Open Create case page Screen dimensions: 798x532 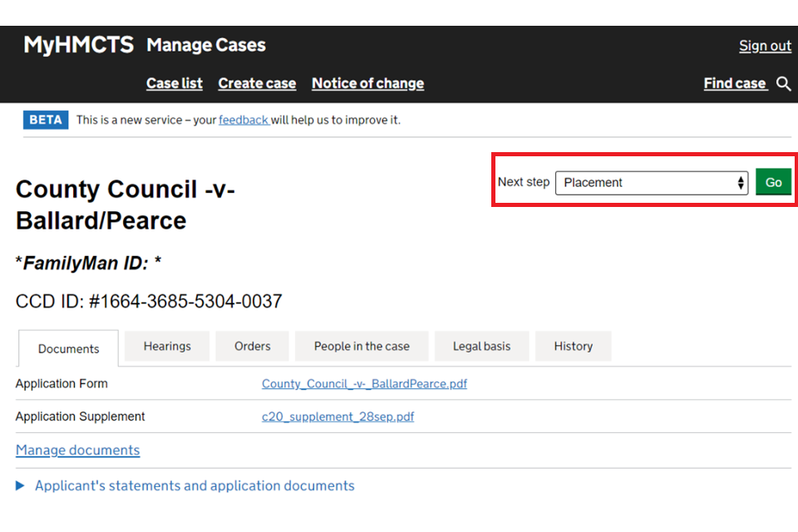[x=257, y=84]
